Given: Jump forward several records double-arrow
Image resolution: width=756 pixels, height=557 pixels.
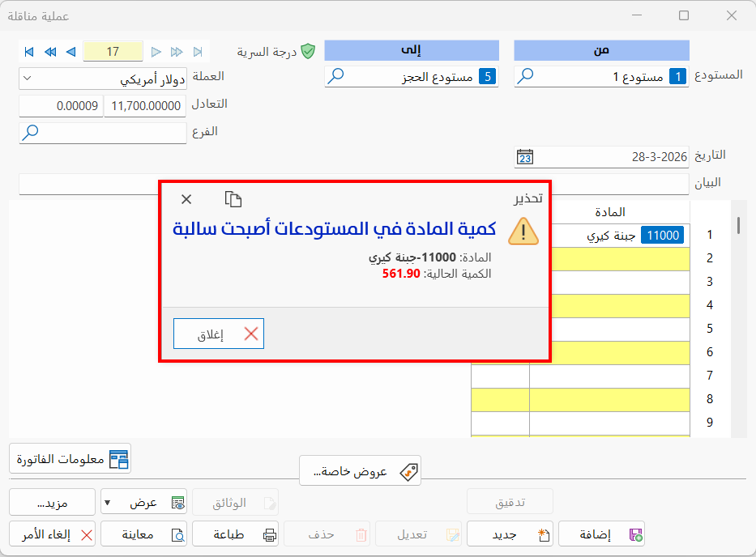Looking at the screenshot, I should point(177,52).
